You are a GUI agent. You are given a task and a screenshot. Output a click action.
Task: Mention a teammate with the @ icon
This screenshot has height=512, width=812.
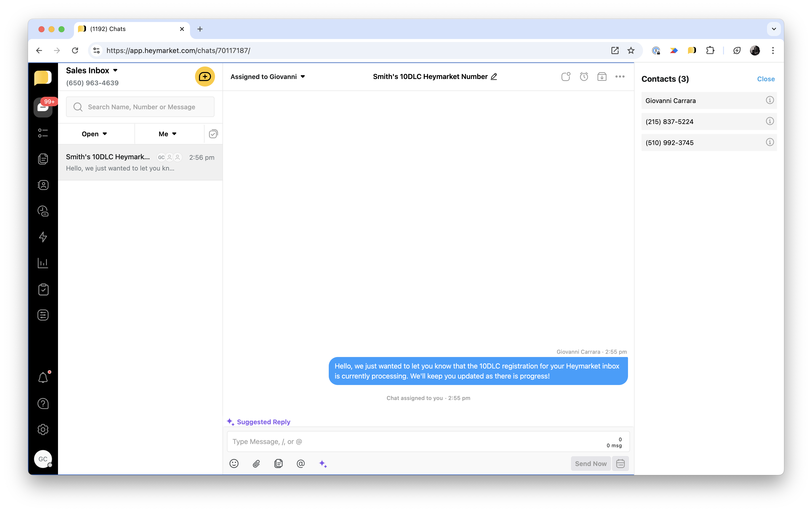click(x=300, y=463)
